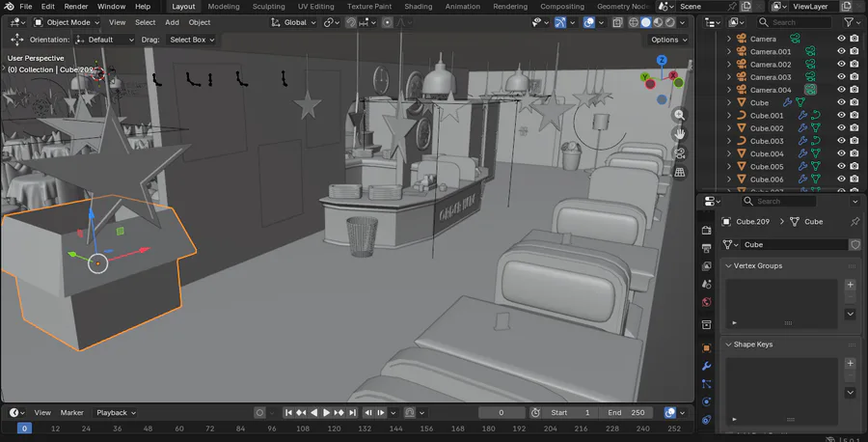This screenshot has width=868, height=442.
Task: Open the viewport shading options dropdown
Action: [x=683, y=23]
